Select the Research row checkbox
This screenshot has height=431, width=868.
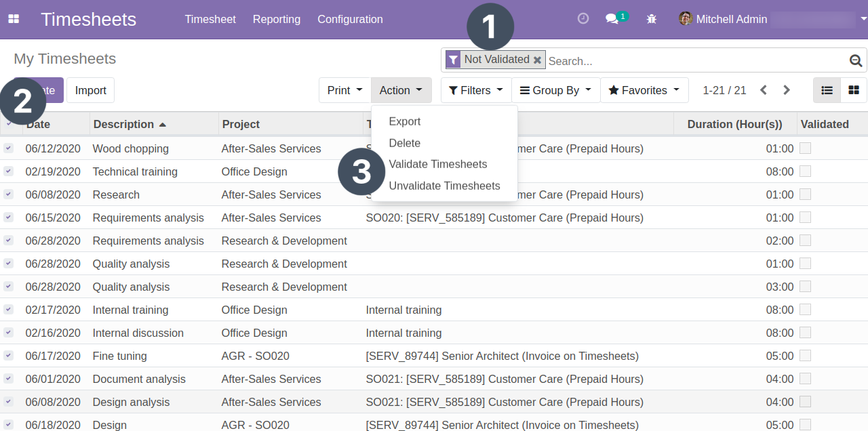pyautogui.click(x=8, y=194)
